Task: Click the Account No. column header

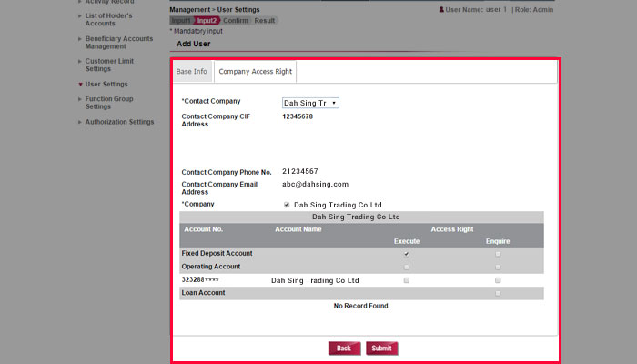Action: click(204, 229)
